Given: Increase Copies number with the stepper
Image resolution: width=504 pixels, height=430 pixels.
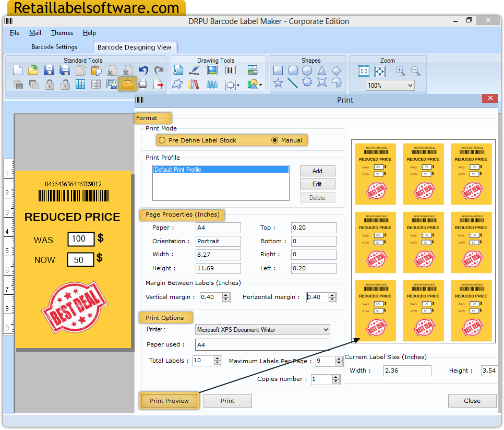Looking at the screenshot, I should [x=337, y=377].
